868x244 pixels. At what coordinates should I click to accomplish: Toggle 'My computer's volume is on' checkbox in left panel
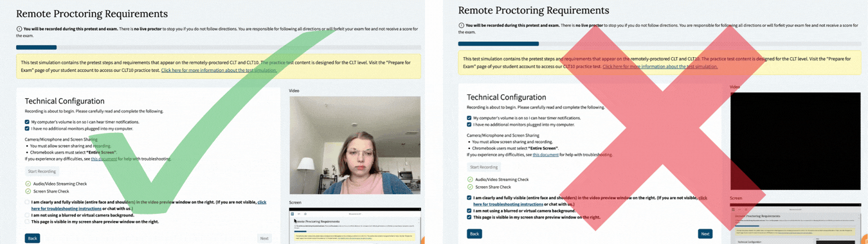pyautogui.click(x=27, y=122)
